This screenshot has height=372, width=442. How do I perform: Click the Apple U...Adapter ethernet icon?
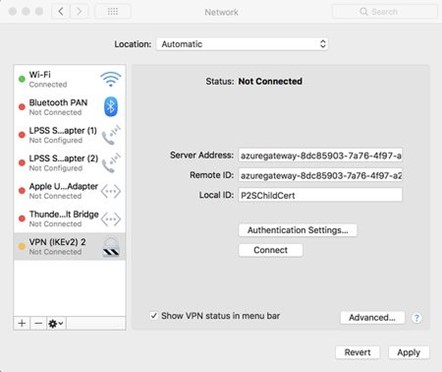point(111,191)
